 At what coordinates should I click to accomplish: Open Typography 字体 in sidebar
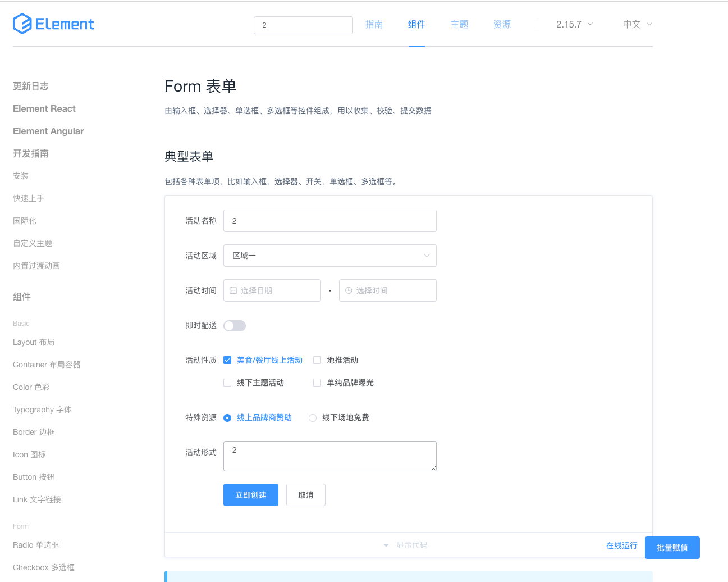click(42, 410)
